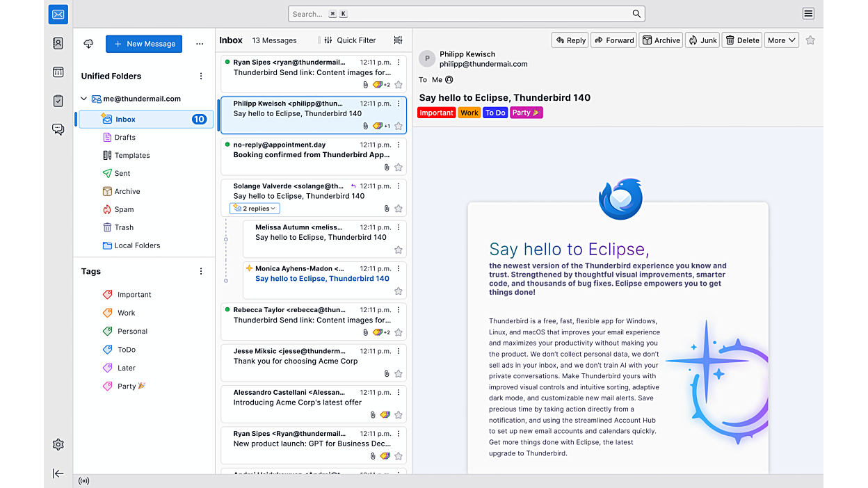Viewport: 868px width, 488px height.
Task: Open the application hamburger menu
Action: [x=808, y=14]
